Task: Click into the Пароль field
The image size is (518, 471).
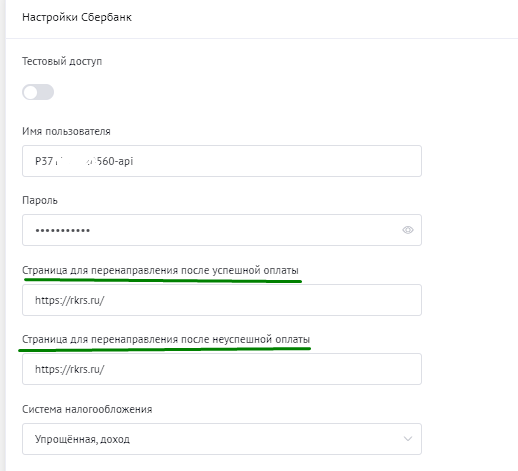Action: click(222, 230)
